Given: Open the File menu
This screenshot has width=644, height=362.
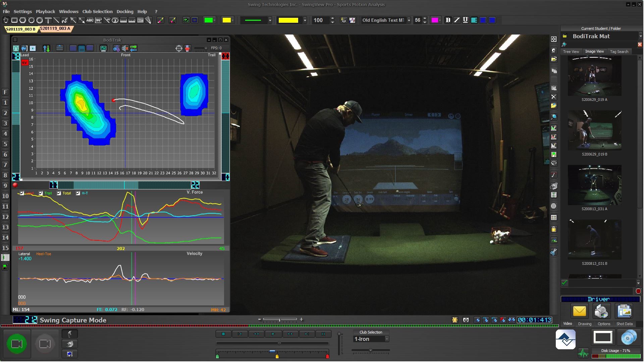Looking at the screenshot, I should click(x=6, y=11).
